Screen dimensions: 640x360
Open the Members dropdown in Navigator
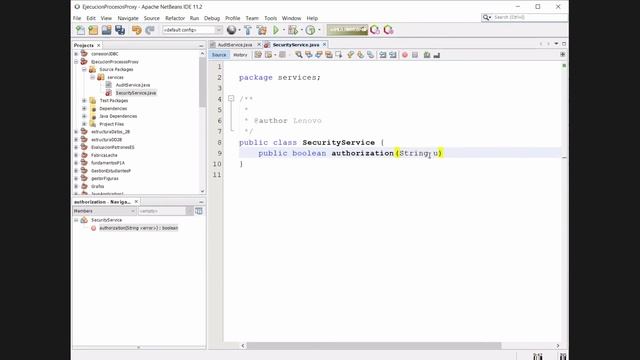pos(104,211)
